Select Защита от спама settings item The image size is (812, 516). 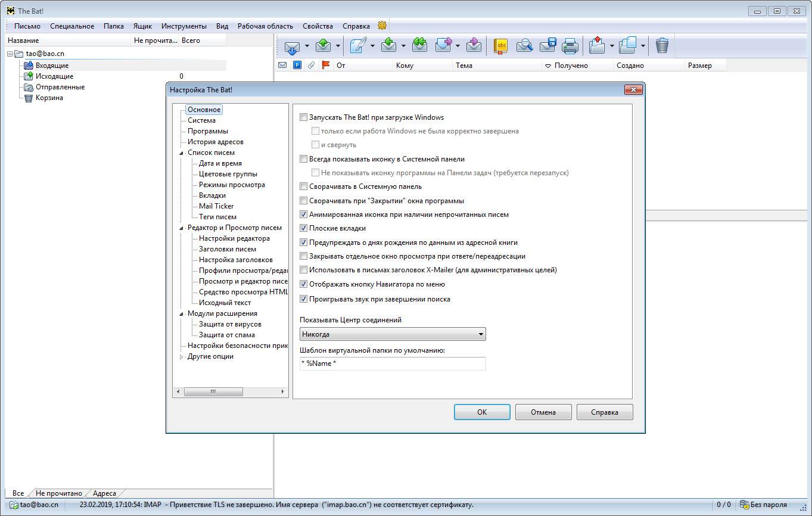[x=227, y=335]
